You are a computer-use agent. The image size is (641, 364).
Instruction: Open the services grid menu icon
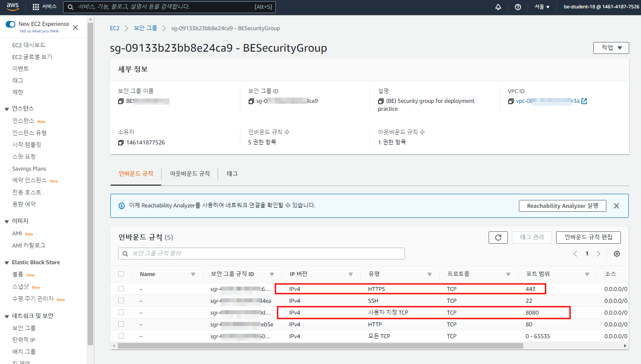[36, 7]
